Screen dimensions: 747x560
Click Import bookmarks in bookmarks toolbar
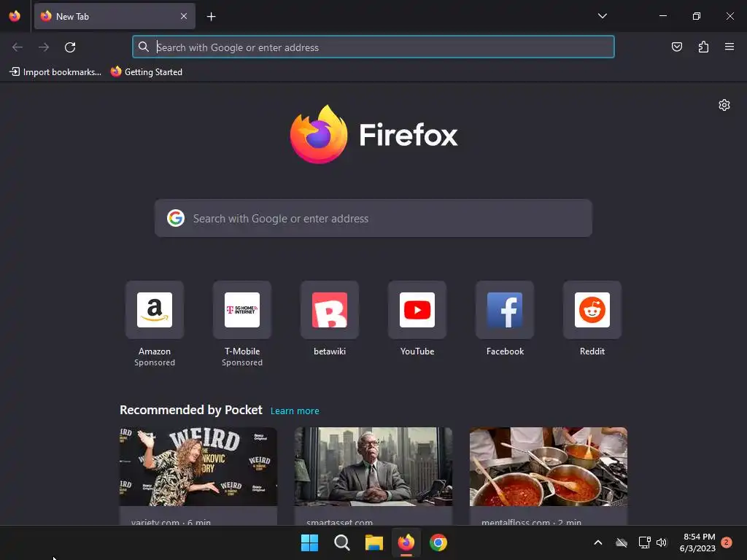[x=55, y=72]
